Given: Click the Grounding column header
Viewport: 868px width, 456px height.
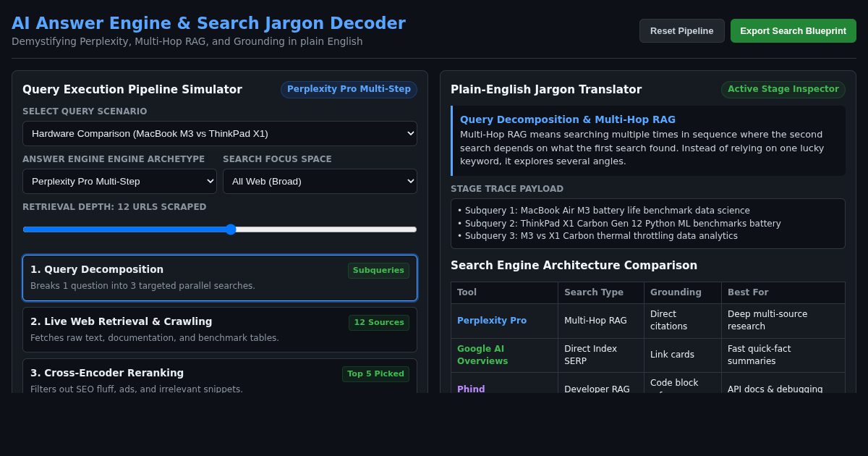Looking at the screenshot, I should point(683,292).
